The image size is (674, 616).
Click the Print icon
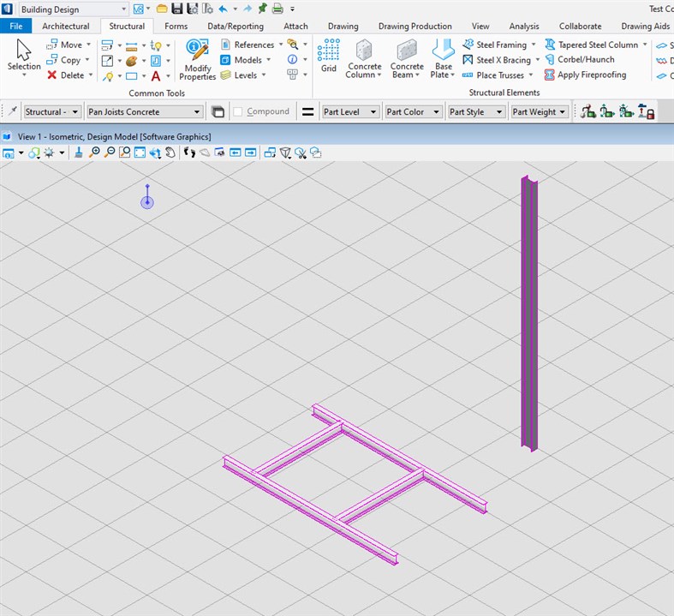click(x=277, y=9)
